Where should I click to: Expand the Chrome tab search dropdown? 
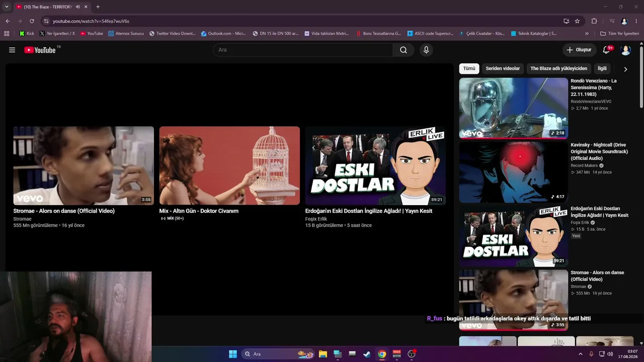7,7
